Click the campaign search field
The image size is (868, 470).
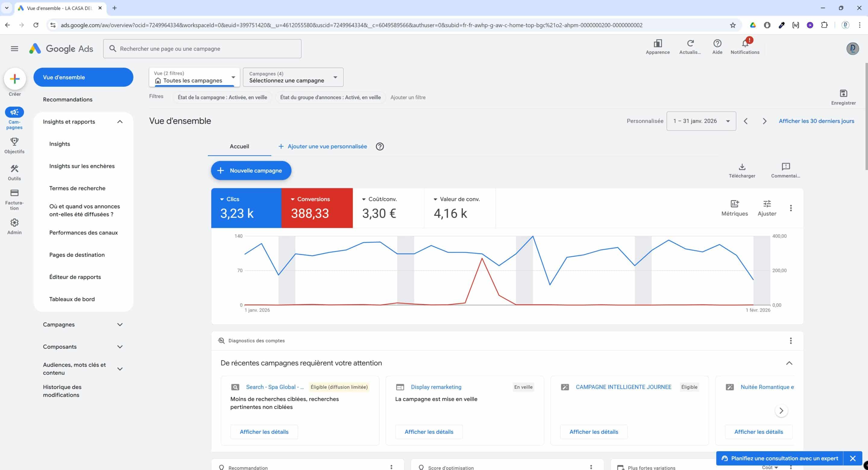click(x=202, y=49)
